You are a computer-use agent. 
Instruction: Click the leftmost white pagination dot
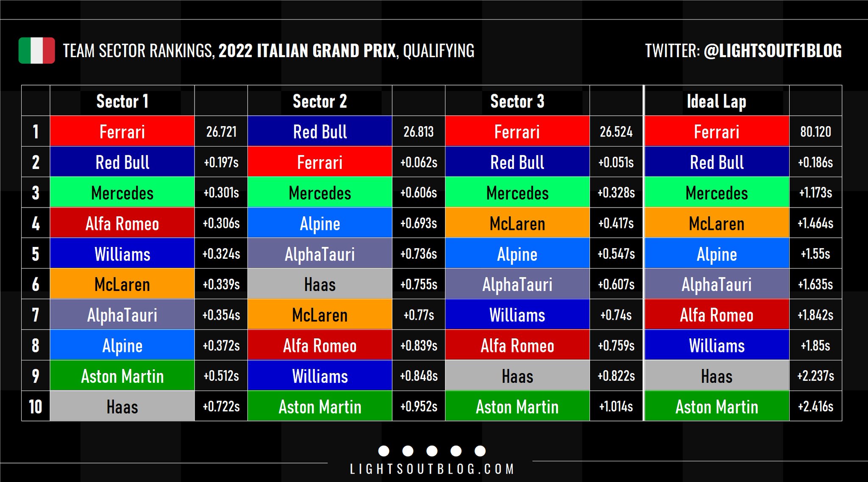pyautogui.click(x=384, y=451)
